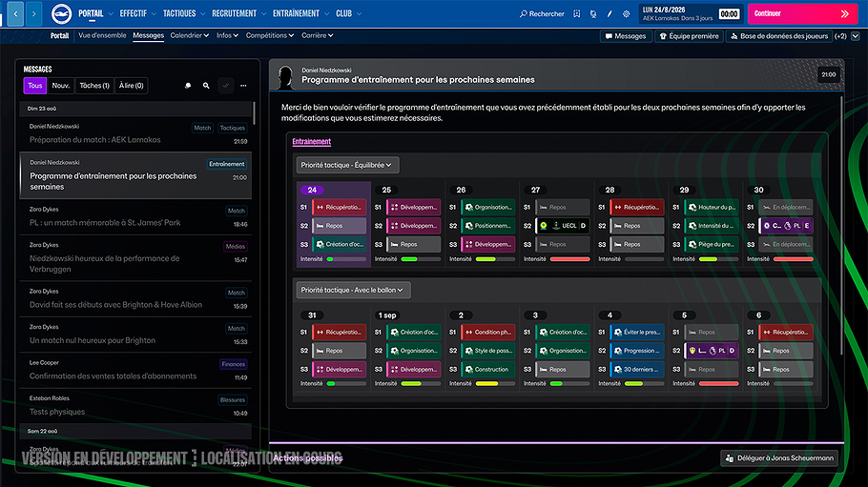
Task: Open the Compétitions dropdown
Action: coord(270,35)
